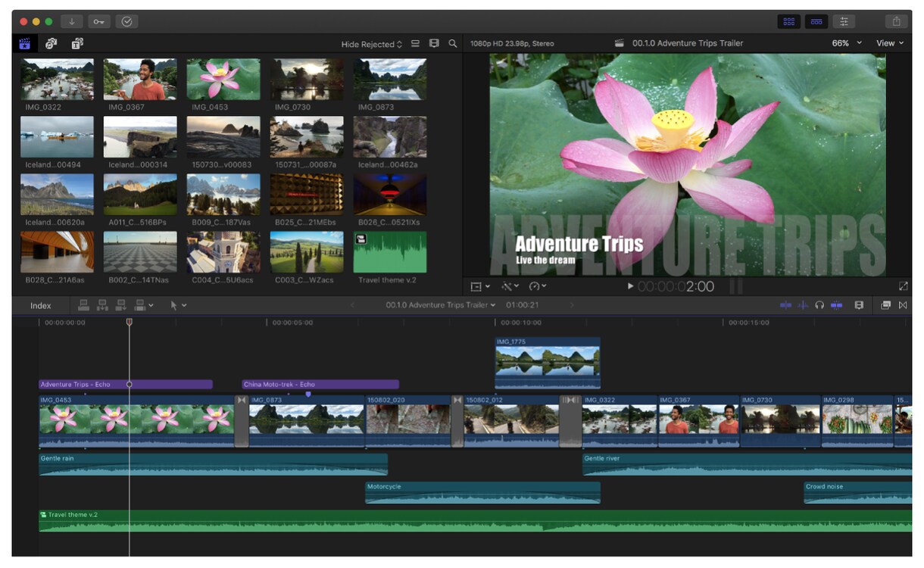This screenshot has height=568, width=924.
Task: Click the background tasks checkmark icon
Action: (126, 21)
